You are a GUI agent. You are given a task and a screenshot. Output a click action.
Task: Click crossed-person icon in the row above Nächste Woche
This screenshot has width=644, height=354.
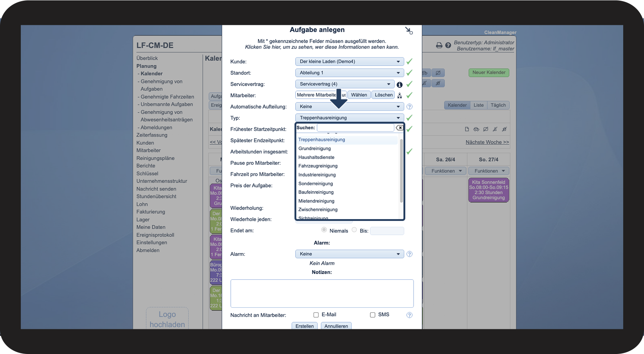495,129
